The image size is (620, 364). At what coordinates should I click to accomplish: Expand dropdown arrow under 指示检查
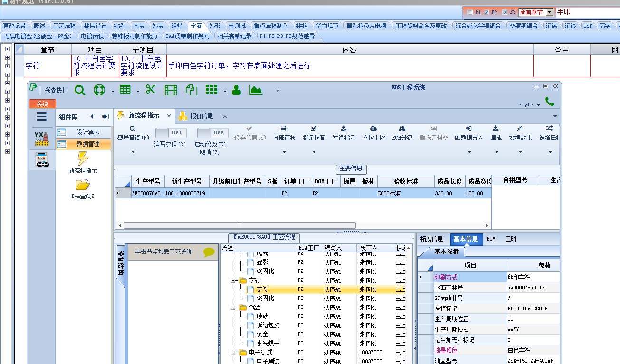[x=314, y=152]
